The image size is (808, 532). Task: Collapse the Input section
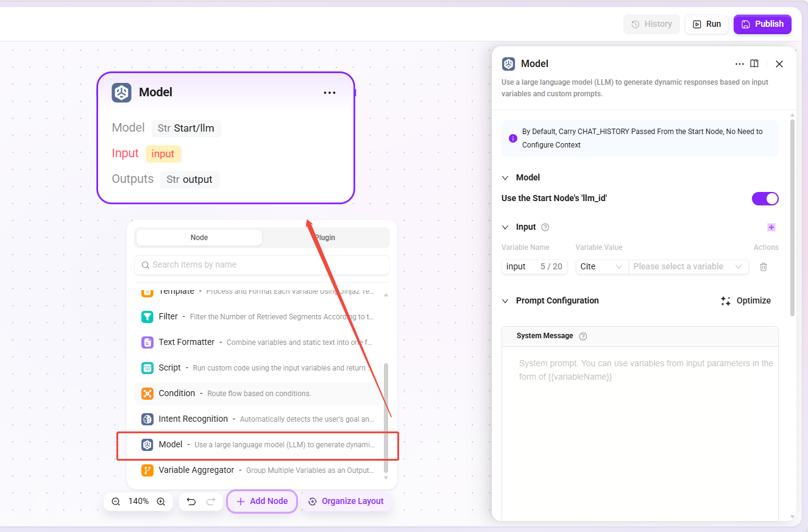(505, 227)
